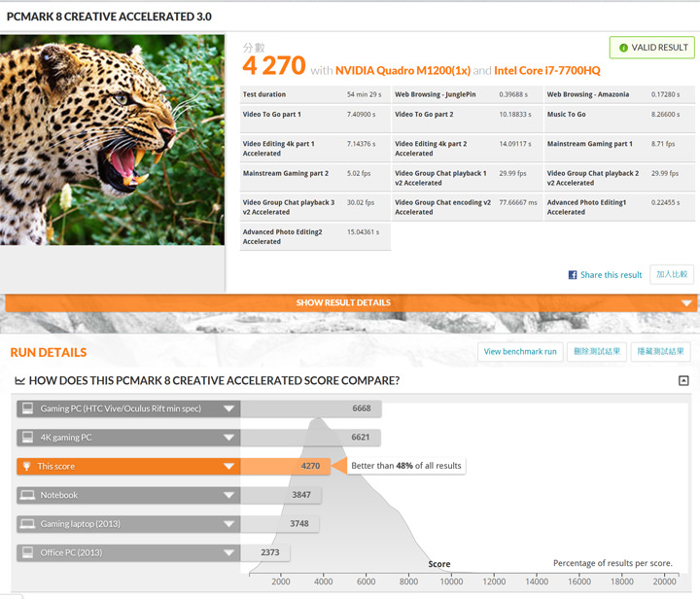
Task: Click the View benchmark run button
Action: click(x=520, y=352)
